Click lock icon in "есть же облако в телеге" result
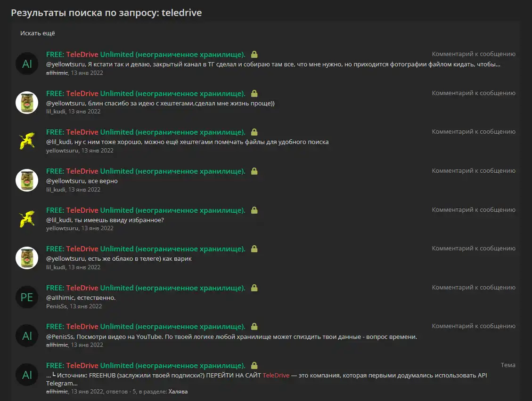 click(254, 249)
